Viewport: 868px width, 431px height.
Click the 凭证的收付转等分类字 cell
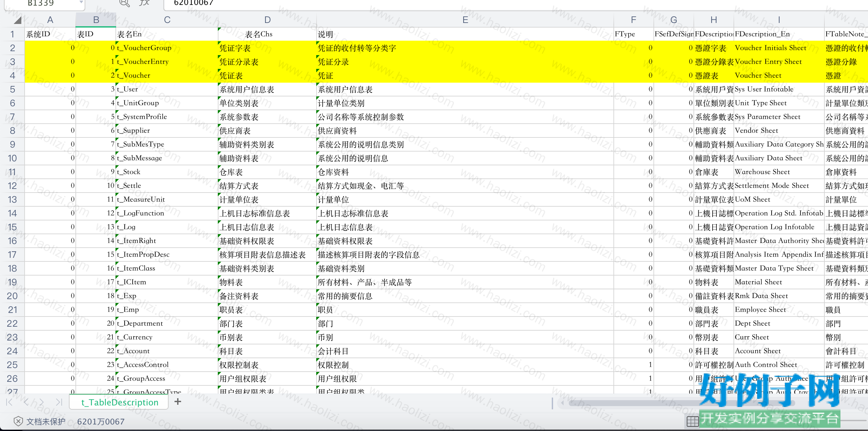tap(465, 48)
